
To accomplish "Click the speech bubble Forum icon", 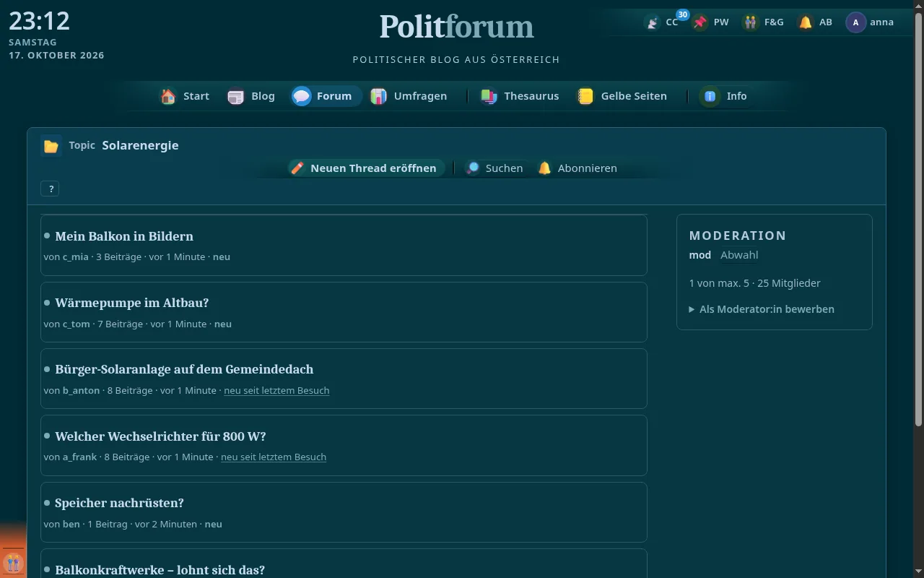I will click(302, 96).
